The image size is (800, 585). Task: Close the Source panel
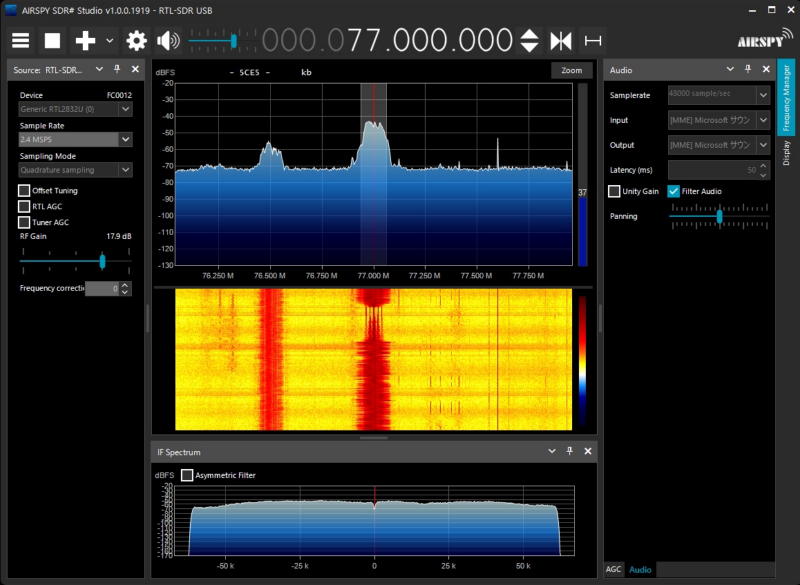pyautogui.click(x=135, y=69)
